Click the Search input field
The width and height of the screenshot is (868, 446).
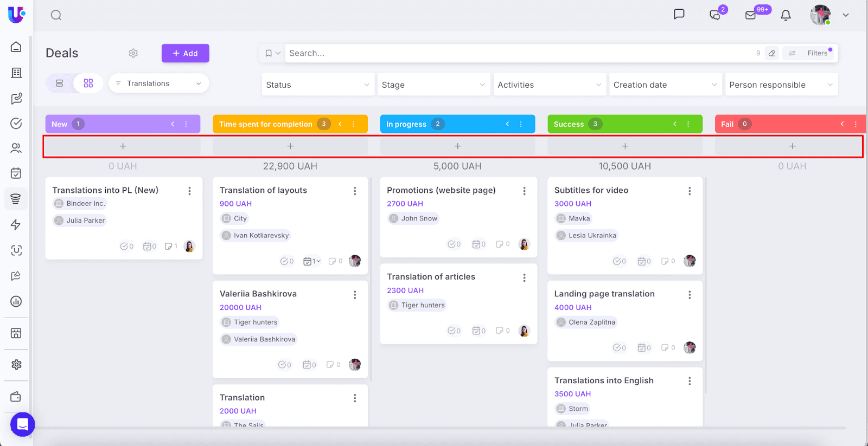[515, 53]
